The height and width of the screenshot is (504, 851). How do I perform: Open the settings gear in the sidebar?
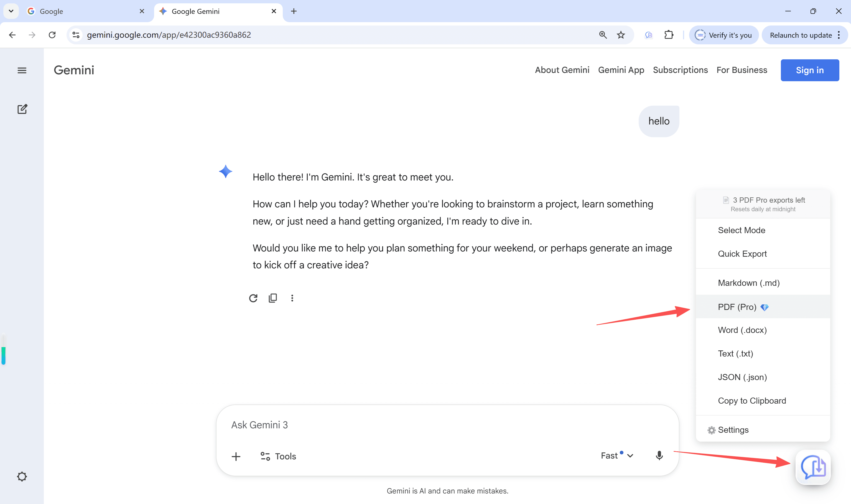22,476
